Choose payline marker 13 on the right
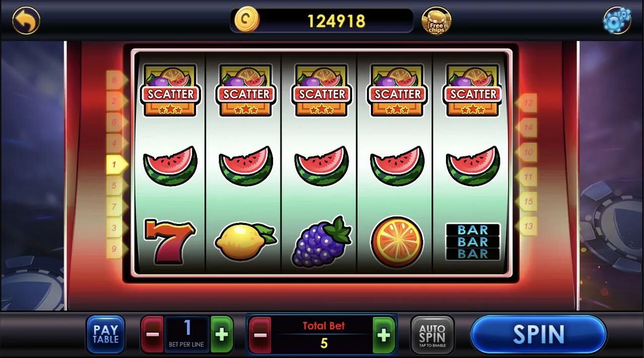Viewport: 644px width, 358px height. click(x=526, y=226)
